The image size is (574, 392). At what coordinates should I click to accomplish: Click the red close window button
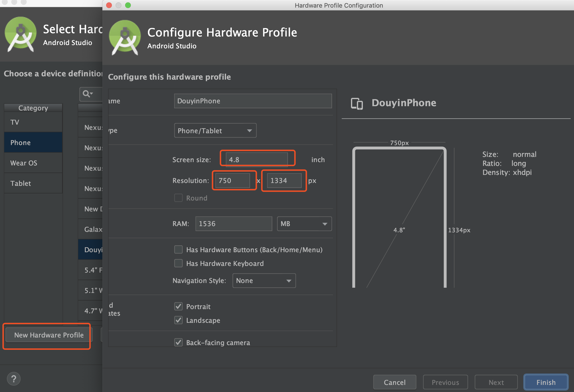point(109,5)
